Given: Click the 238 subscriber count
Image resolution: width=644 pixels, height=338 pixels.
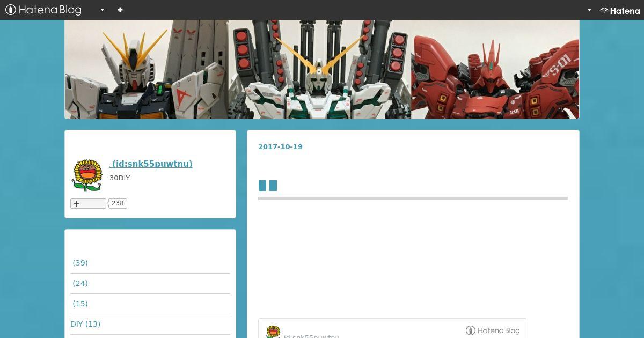Looking at the screenshot, I should (x=118, y=203).
